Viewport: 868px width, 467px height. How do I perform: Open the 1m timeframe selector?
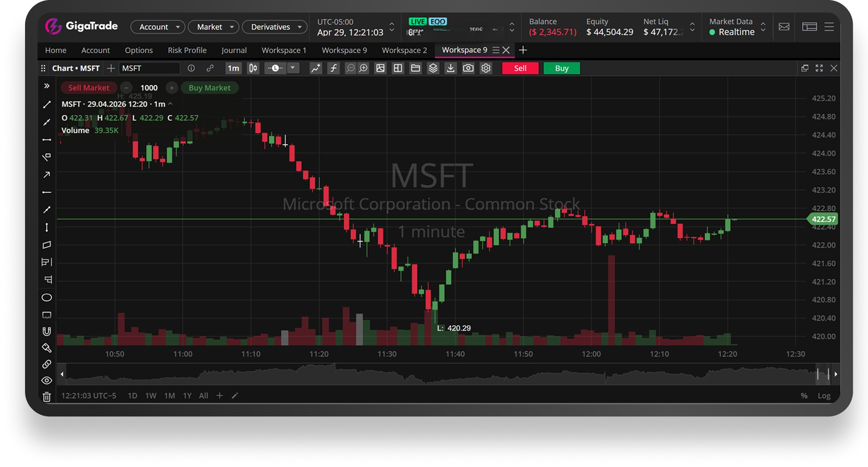(x=233, y=68)
